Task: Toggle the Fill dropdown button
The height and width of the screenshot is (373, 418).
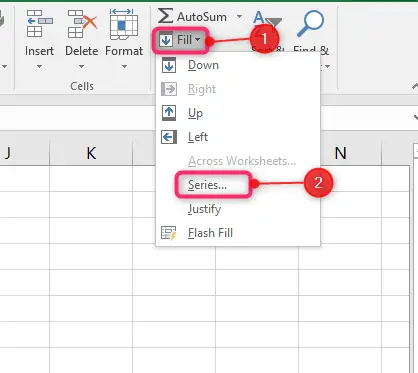Action: (180, 40)
